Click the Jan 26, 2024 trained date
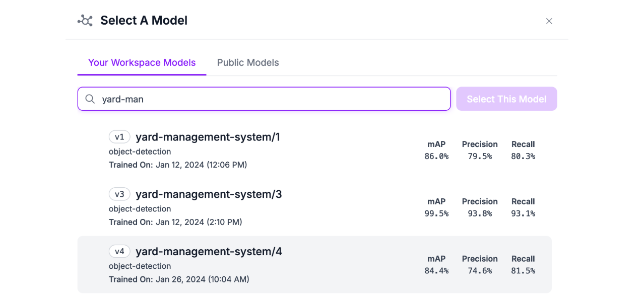Image resolution: width=644 pixels, height=303 pixels. click(x=202, y=279)
